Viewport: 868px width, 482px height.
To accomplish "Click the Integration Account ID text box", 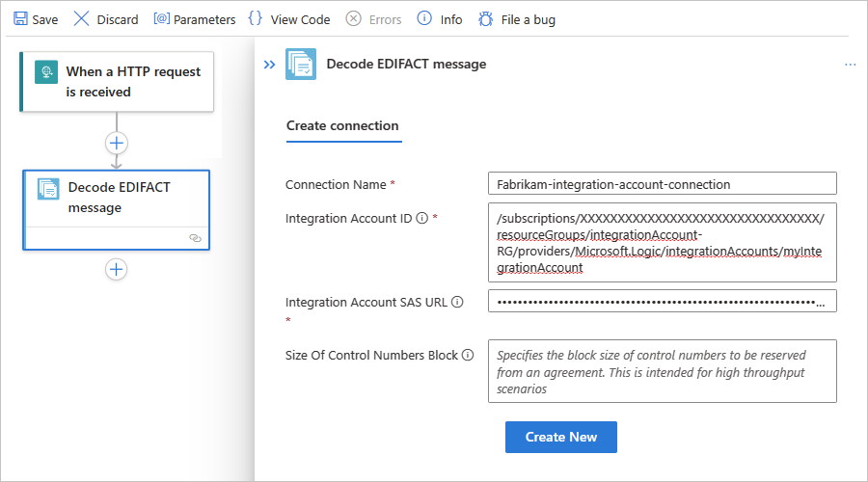I will coord(662,242).
